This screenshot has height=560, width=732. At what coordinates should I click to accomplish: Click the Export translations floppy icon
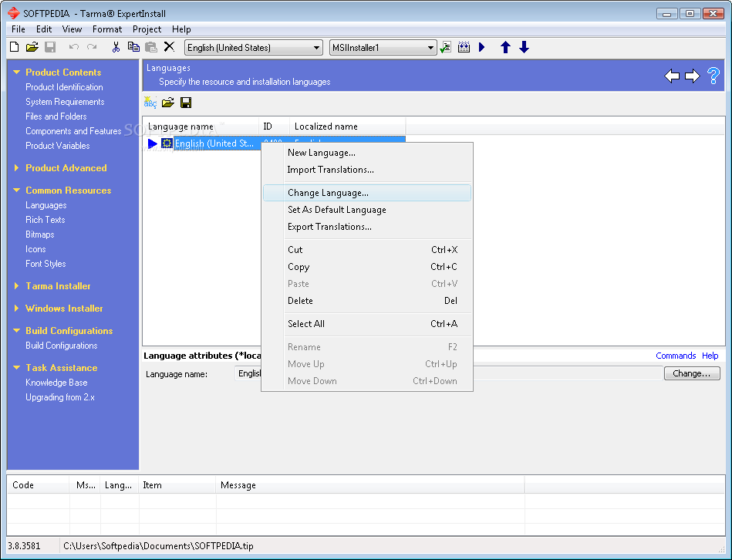click(x=186, y=103)
